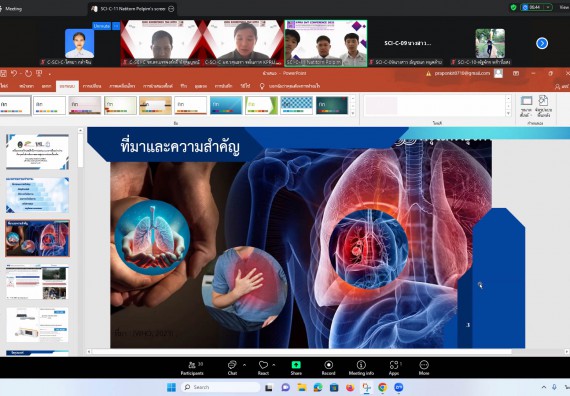
Task: Open the Windows Start menu
Action: point(171,387)
